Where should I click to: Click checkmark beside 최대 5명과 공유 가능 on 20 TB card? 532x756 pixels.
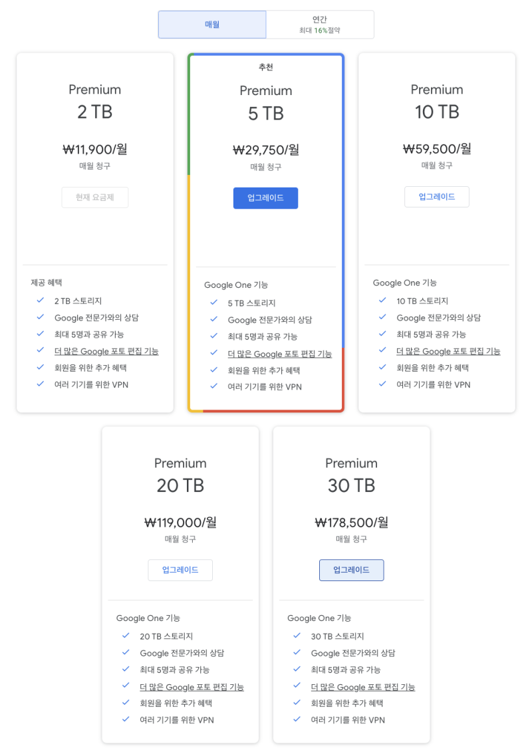[126, 670]
